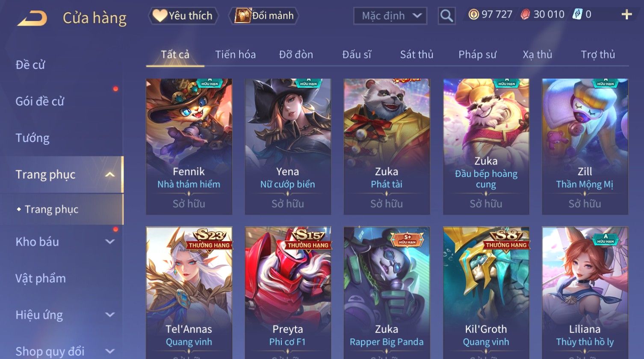The width and height of the screenshot is (644, 359).
Task: Click the blue voucher currency icon
Action: (577, 15)
